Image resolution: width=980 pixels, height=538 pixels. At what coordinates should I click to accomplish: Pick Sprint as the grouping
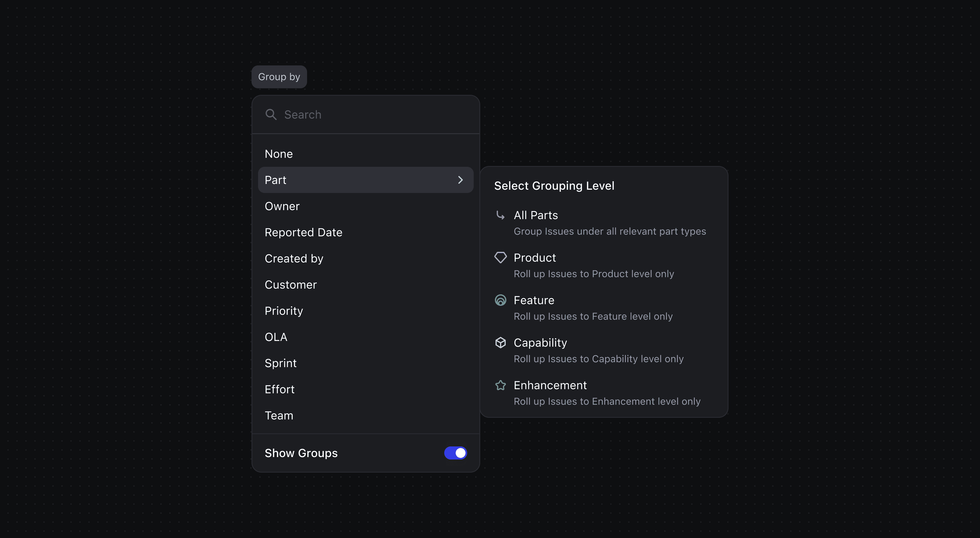pos(280,363)
